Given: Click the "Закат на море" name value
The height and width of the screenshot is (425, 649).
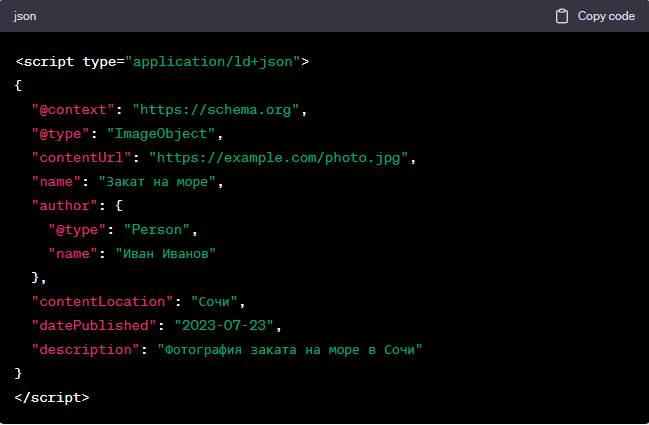Looking at the screenshot, I should [157, 182].
